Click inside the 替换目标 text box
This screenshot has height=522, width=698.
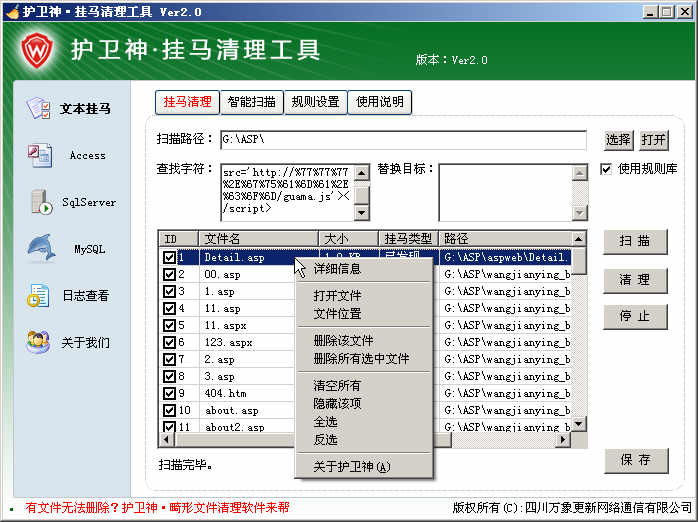click(x=505, y=192)
